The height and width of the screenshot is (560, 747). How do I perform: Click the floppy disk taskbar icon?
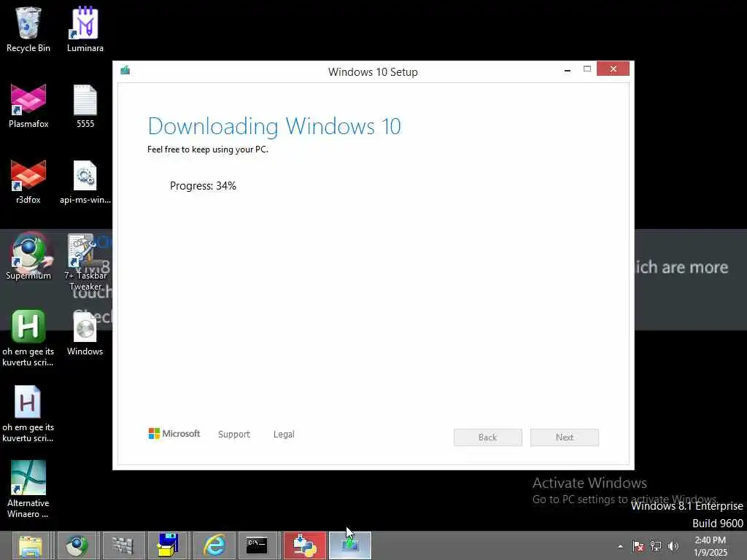coord(168,545)
